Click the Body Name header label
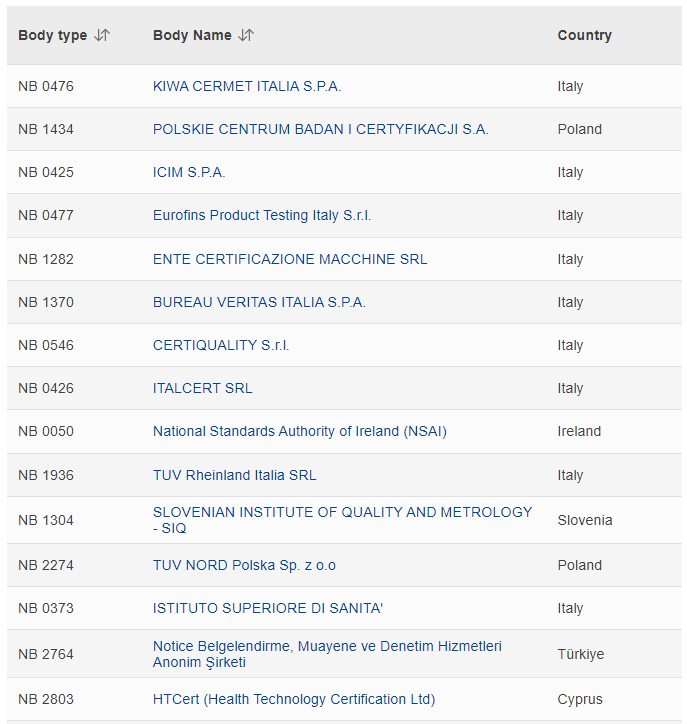This screenshot has width=687, height=724. [x=192, y=35]
